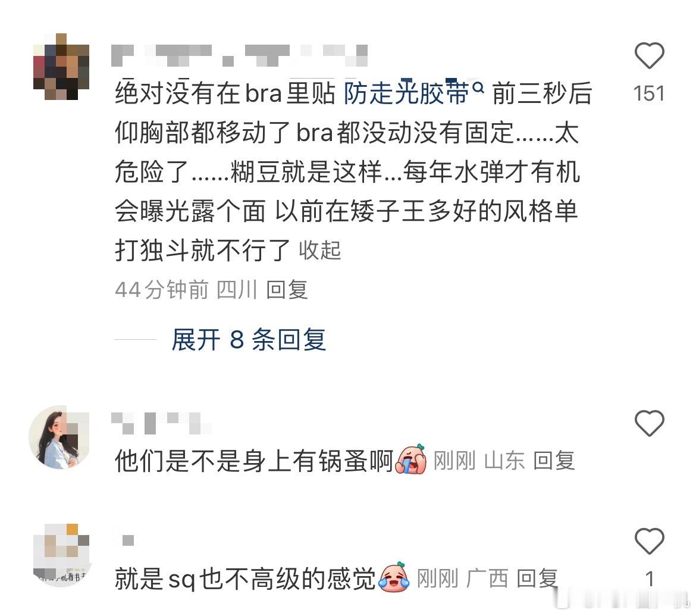Image resolution: width=696 pixels, height=616 pixels.
Task: Reply to the 广西 comment
Action: (537, 579)
